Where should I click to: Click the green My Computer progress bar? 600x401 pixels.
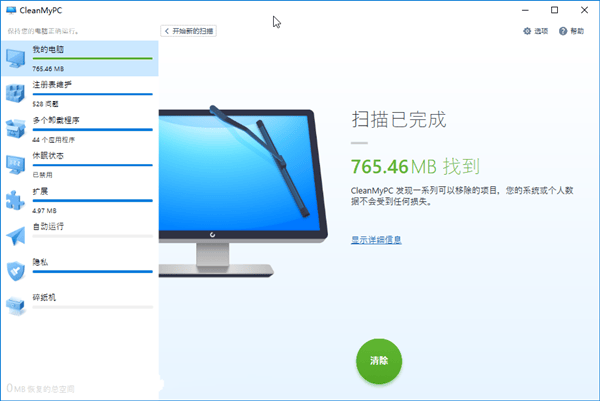pyautogui.click(x=93, y=59)
